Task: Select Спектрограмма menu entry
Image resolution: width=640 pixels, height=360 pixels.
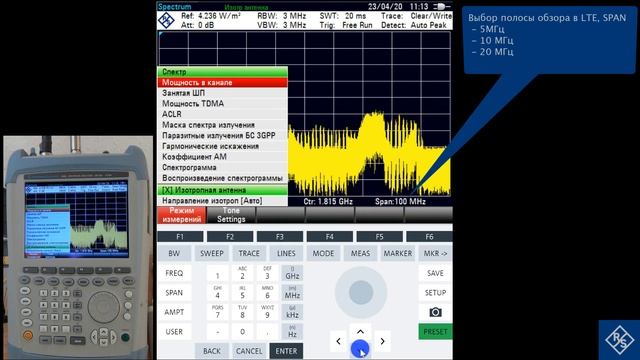Action: 222,167
